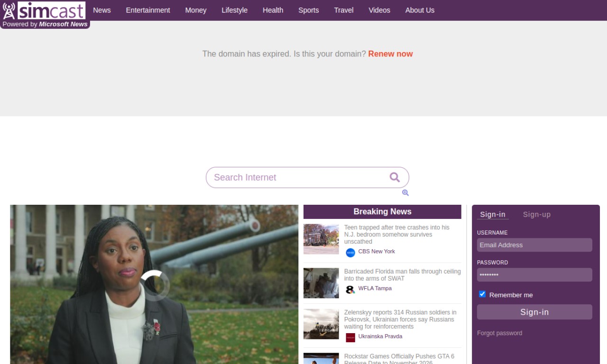
Task: Click the WFLA Tampa source icon
Action: point(350,290)
